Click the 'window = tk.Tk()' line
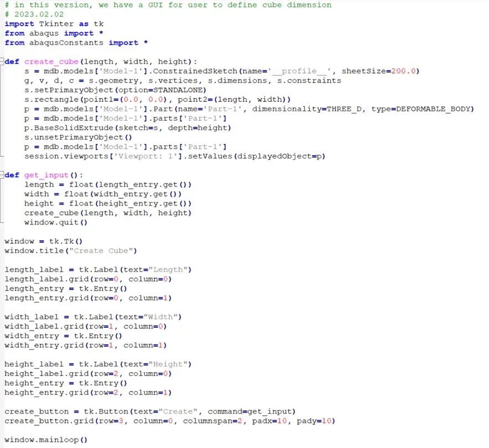This screenshot has width=489, height=448. [x=44, y=241]
